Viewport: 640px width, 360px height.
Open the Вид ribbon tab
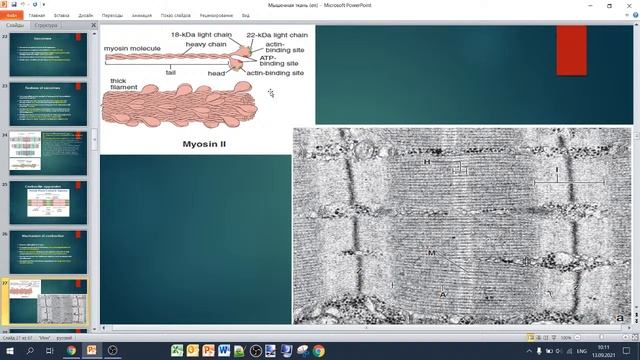coord(245,15)
